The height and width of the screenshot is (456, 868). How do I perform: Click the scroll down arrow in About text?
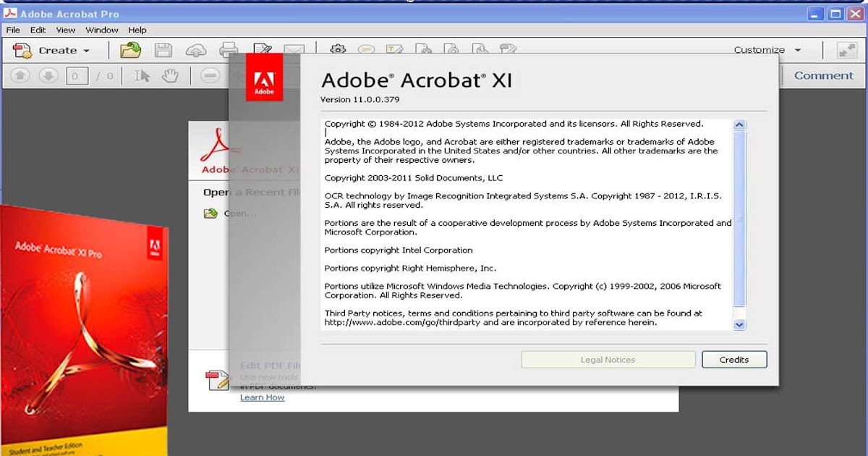739,325
